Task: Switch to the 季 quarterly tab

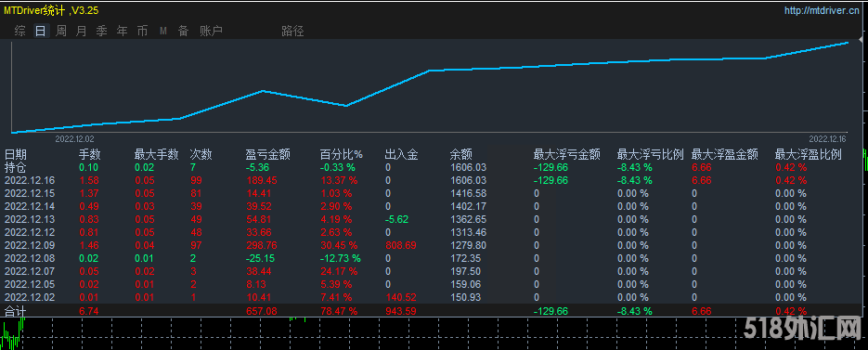Action: (102, 31)
